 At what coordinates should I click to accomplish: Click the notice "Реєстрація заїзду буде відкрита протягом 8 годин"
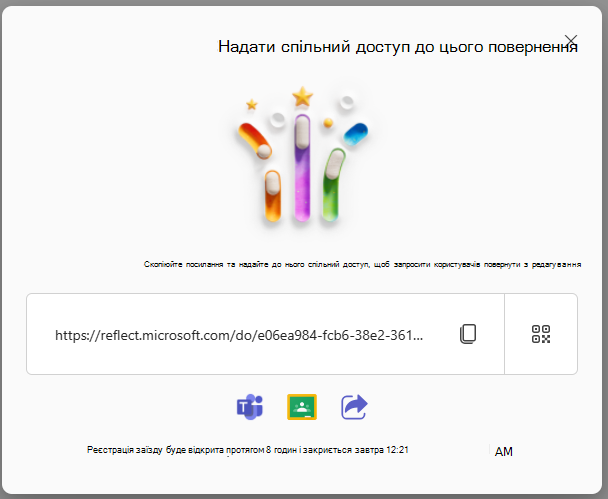(247, 450)
